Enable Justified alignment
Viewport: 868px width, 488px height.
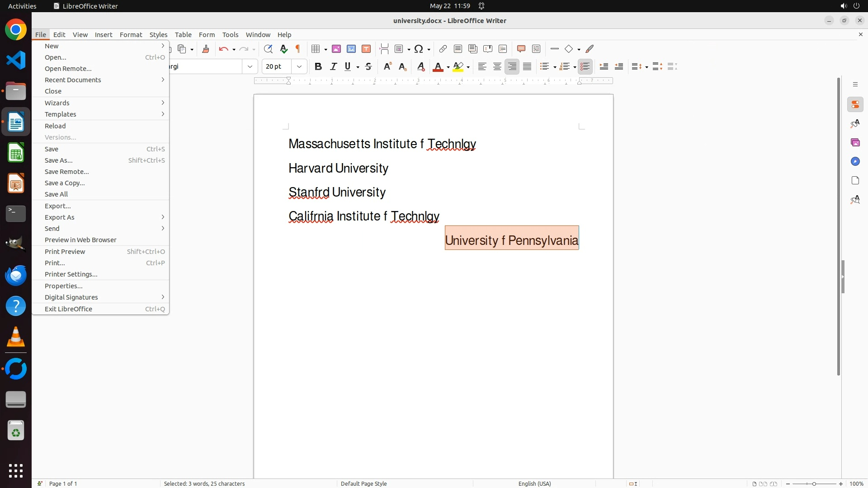pos(527,66)
